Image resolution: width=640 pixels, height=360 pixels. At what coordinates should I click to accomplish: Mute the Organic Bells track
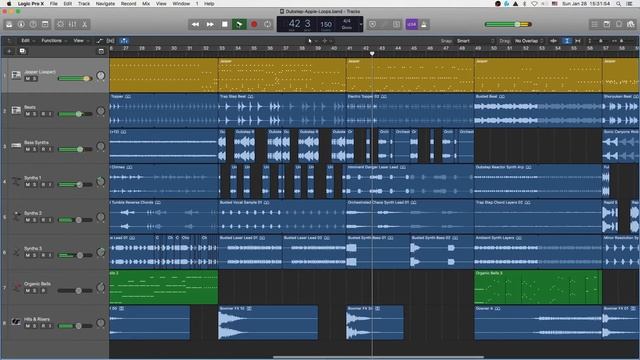point(27,291)
